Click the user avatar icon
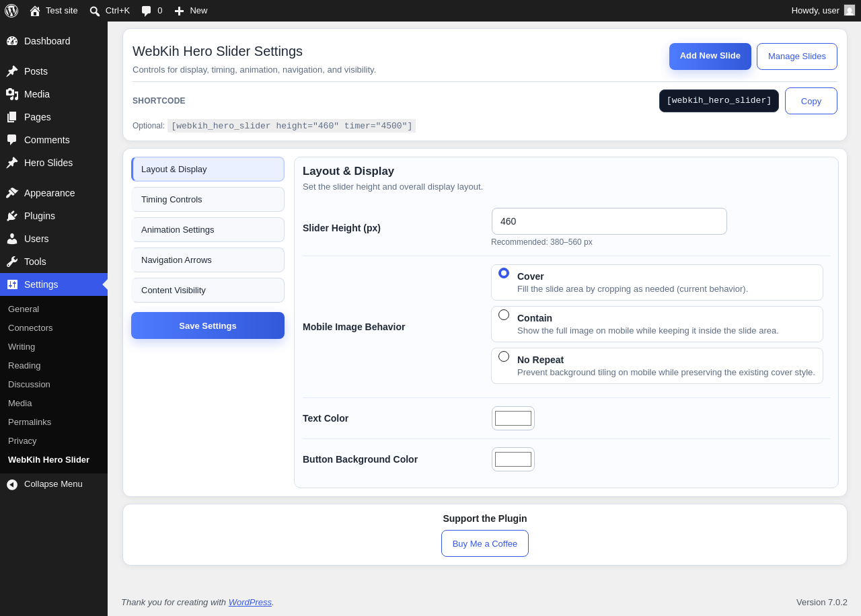The image size is (861, 616). (850, 10)
